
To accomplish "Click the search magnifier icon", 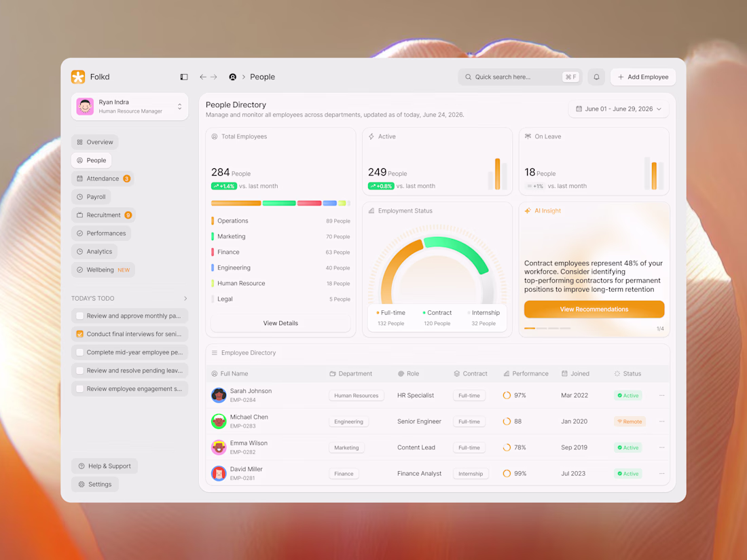I will pyautogui.click(x=469, y=77).
